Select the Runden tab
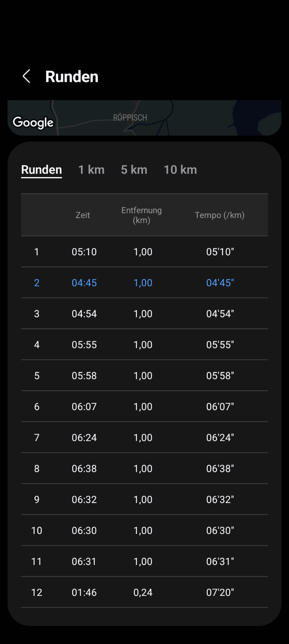289x644 pixels. coord(41,170)
